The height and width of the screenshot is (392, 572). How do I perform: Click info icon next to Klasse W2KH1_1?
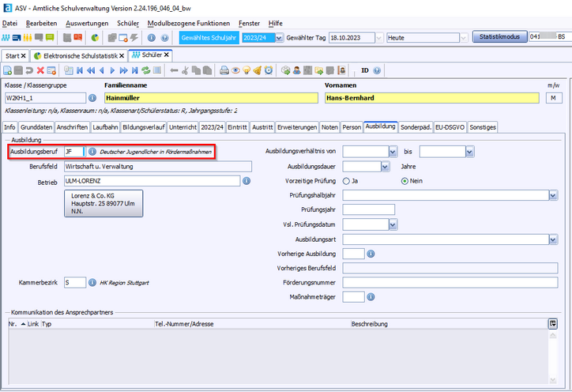click(92, 98)
